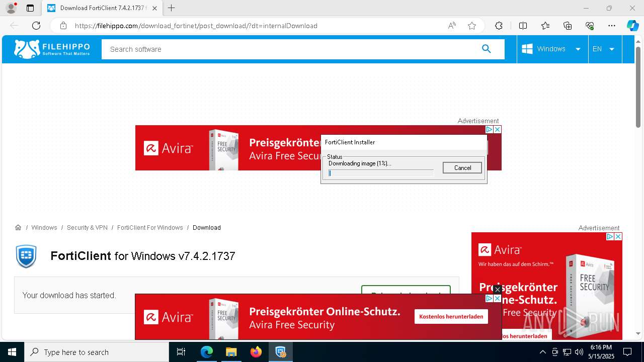
Task: Open the Windows Start menu
Action: click(12, 352)
